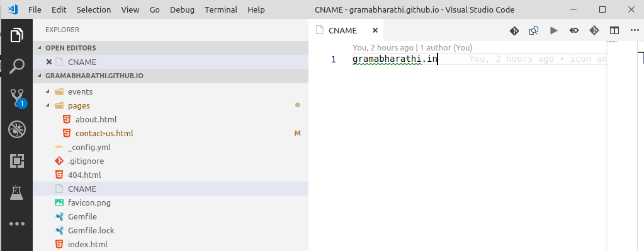Expand the events folder arrow
This screenshot has height=251, width=644.
[x=48, y=91]
